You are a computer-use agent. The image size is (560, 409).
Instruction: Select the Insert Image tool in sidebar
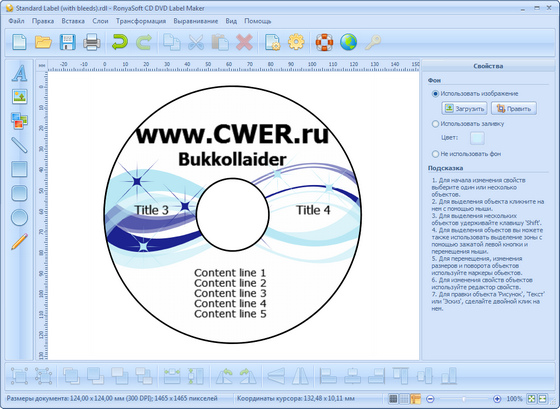pos(19,96)
